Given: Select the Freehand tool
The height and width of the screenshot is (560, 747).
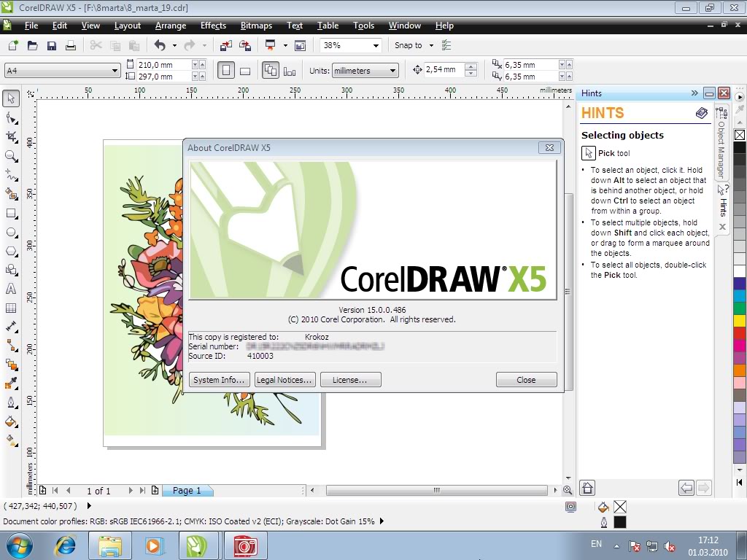Looking at the screenshot, I should coord(11,175).
